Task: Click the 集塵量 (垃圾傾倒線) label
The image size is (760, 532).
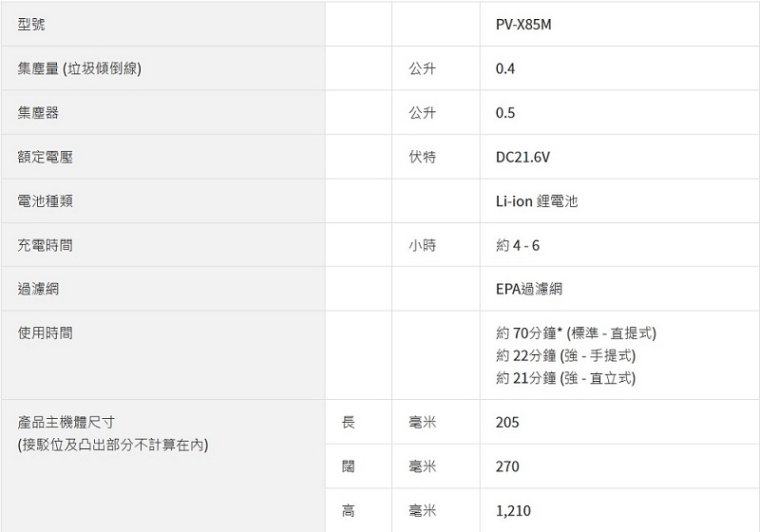Action: 80,68
